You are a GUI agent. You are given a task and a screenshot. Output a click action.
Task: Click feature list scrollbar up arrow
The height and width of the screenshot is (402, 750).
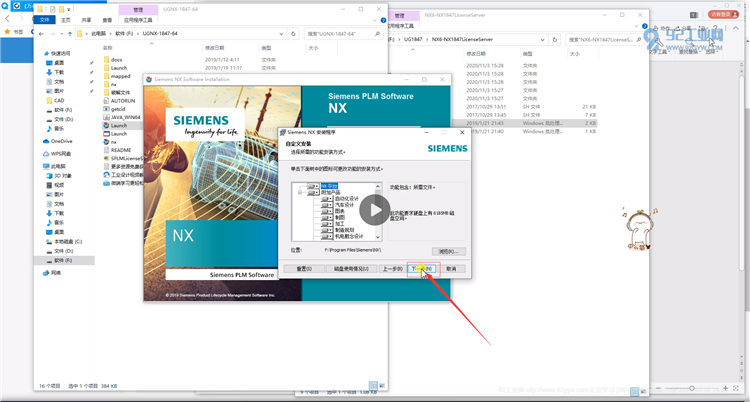pos(378,186)
